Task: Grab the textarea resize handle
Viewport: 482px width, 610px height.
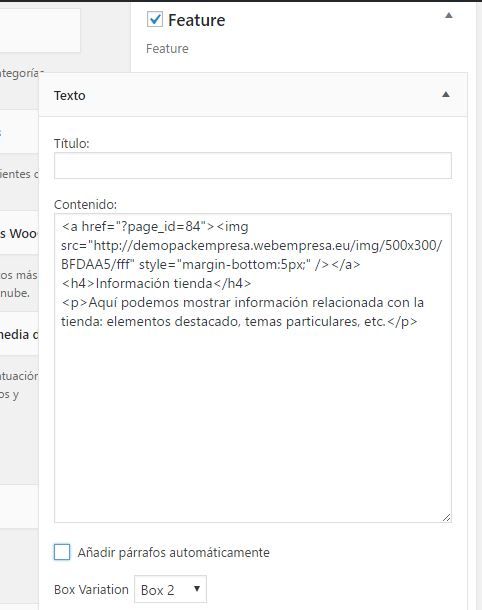Action: click(446, 517)
